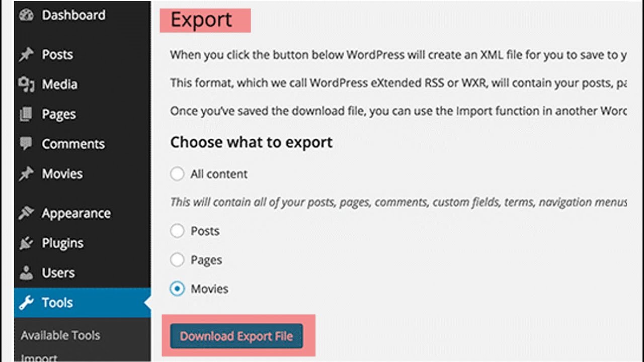Open the Plugins menu label
The image size is (644, 362).
(63, 243)
